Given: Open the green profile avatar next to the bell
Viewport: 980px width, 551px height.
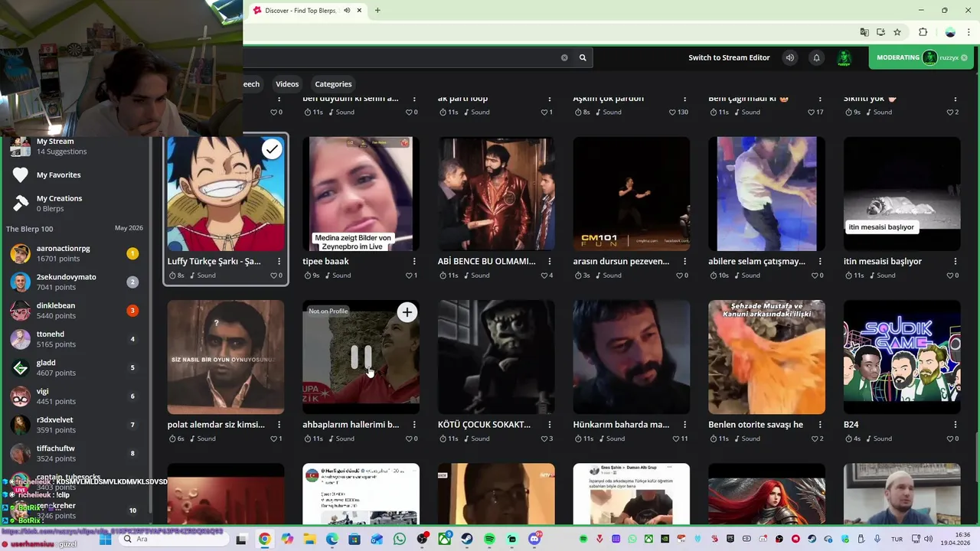Looking at the screenshot, I should 844,58.
